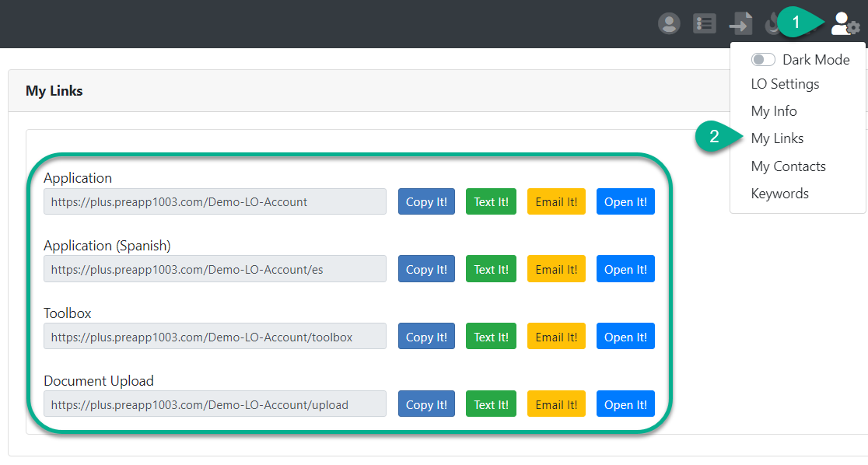Copy the Toolbox link using Copy It!
The width and height of the screenshot is (868, 465).
pos(426,337)
